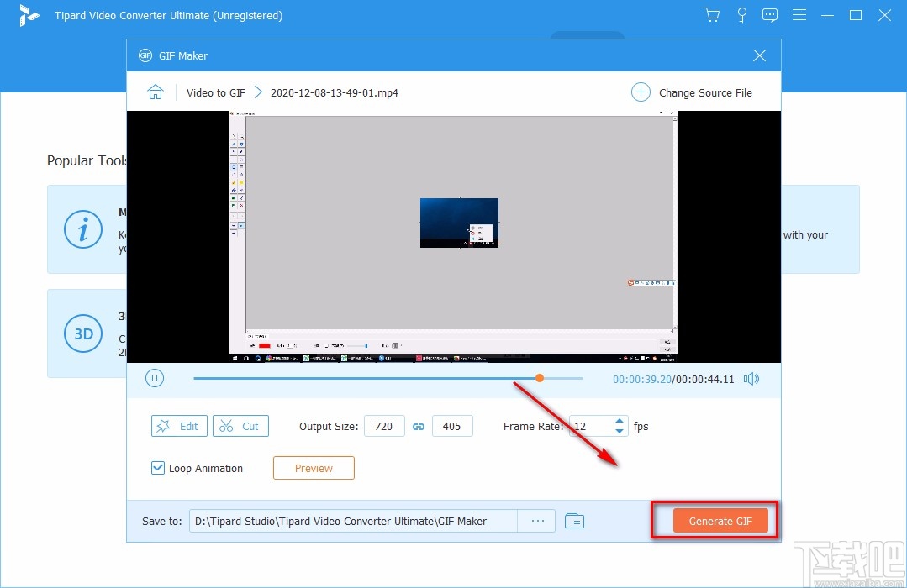
Task: Open the Edit tool
Action: pos(179,426)
